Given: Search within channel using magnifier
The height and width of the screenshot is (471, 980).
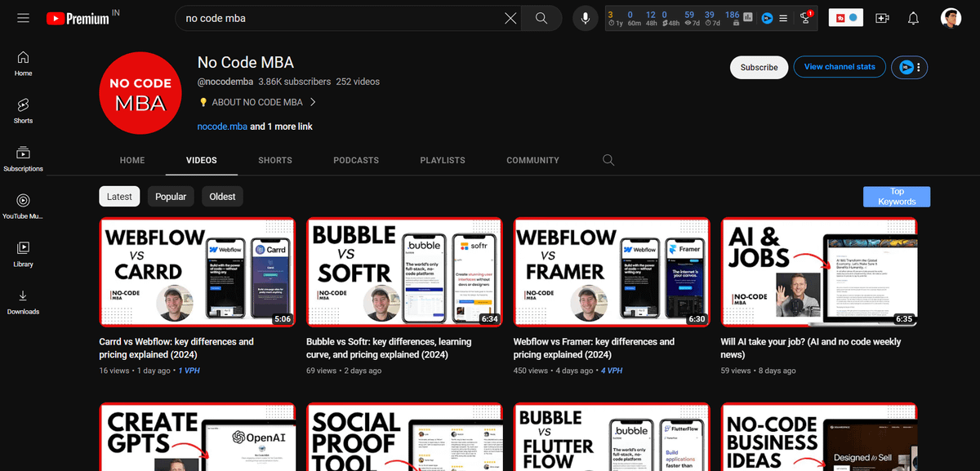Looking at the screenshot, I should click(x=608, y=160).
